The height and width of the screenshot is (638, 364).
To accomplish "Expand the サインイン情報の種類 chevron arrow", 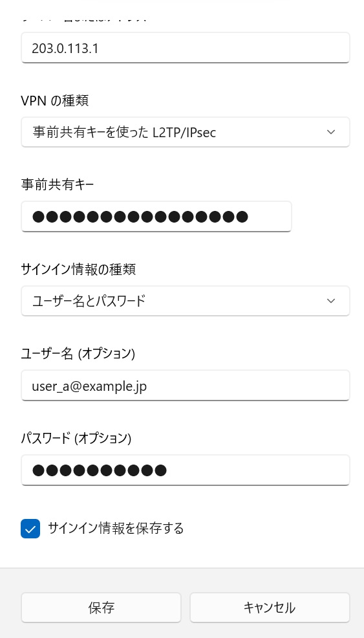I will [331, 301].
